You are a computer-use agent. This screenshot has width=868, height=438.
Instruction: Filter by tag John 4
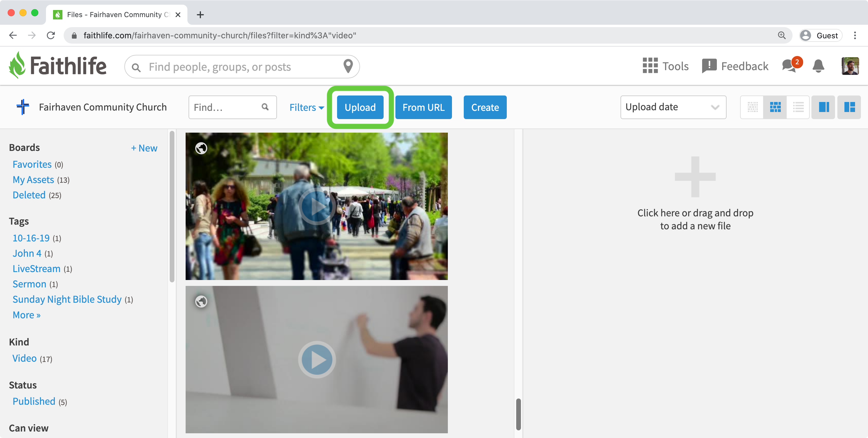(27, 253)
